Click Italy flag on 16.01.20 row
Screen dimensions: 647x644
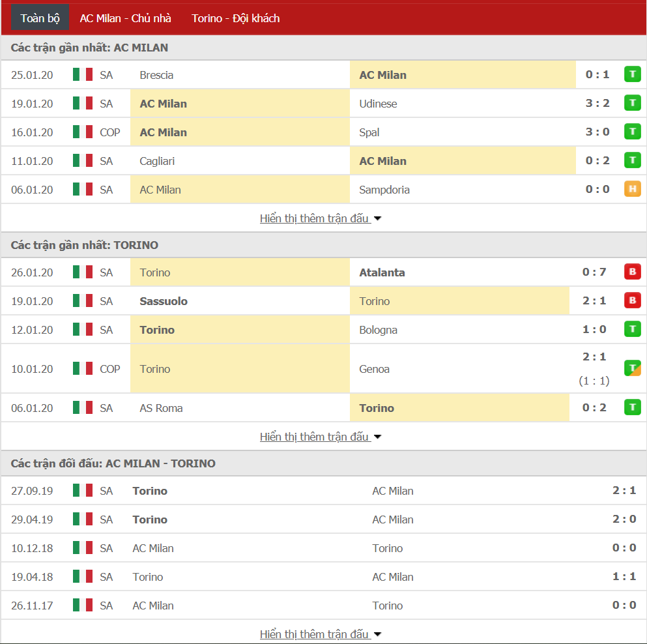83,132
